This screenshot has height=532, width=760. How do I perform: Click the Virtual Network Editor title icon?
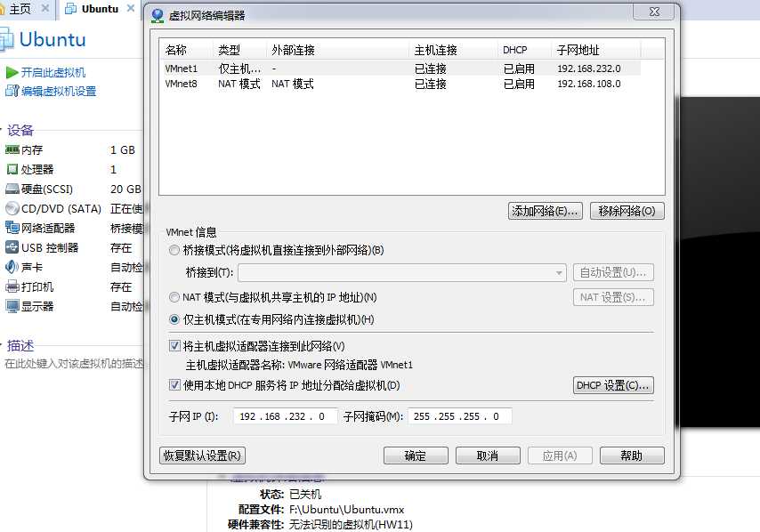click(157, 15)
